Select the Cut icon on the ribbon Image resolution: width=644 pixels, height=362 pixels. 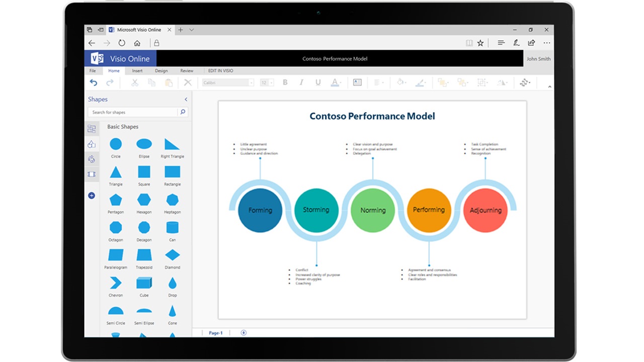(134, 82)
